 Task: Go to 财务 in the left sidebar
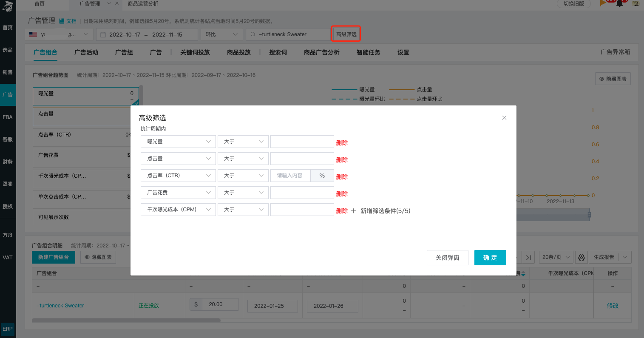[x=8, y=162]
